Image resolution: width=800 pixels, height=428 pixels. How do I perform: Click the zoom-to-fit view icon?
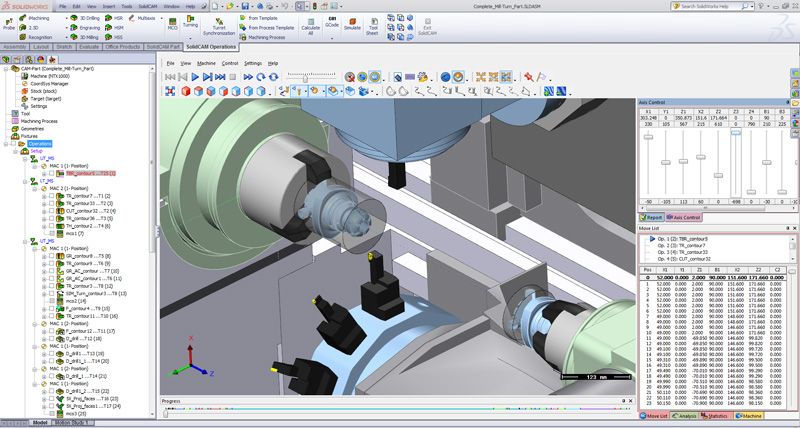click(x=170, y=91)
